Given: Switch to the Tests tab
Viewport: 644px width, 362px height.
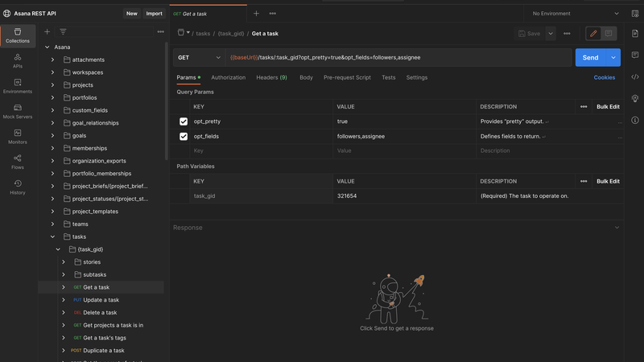Looking at the screenshot, I should click(x=389, y=77).
